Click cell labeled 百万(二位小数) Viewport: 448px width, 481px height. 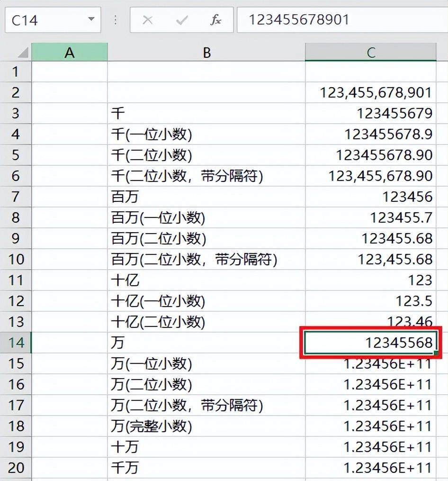point(206,238)
